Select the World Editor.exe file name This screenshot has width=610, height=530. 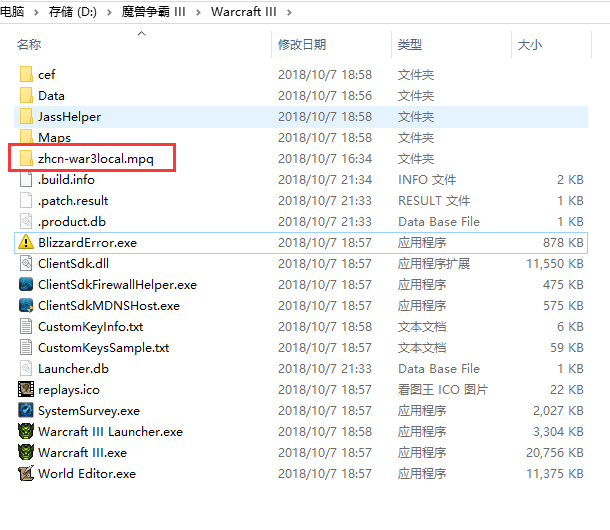[x=87, y=474]
